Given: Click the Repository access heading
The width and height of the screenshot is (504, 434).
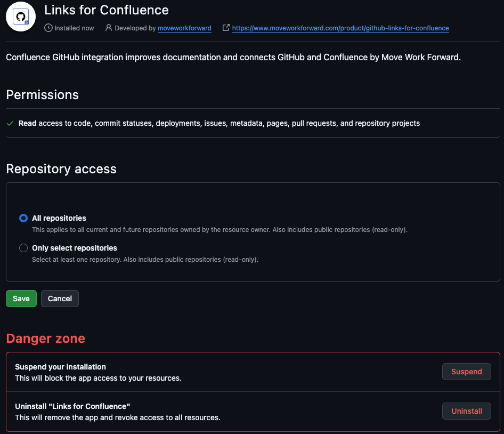Looking at the screenshot, I should 61,169.
